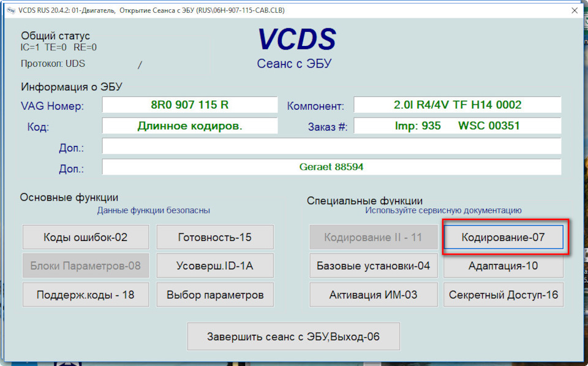The width and height of the screenshot is (588, 366).
Task: Open the Кодирование-07 coding function
Action: 503,237
